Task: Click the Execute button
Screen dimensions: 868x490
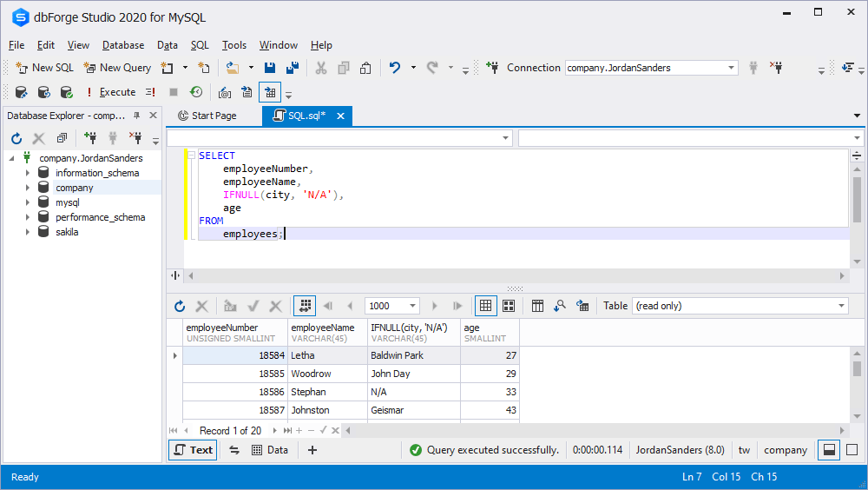Action: pyautogui.click(x=111, y=92)
